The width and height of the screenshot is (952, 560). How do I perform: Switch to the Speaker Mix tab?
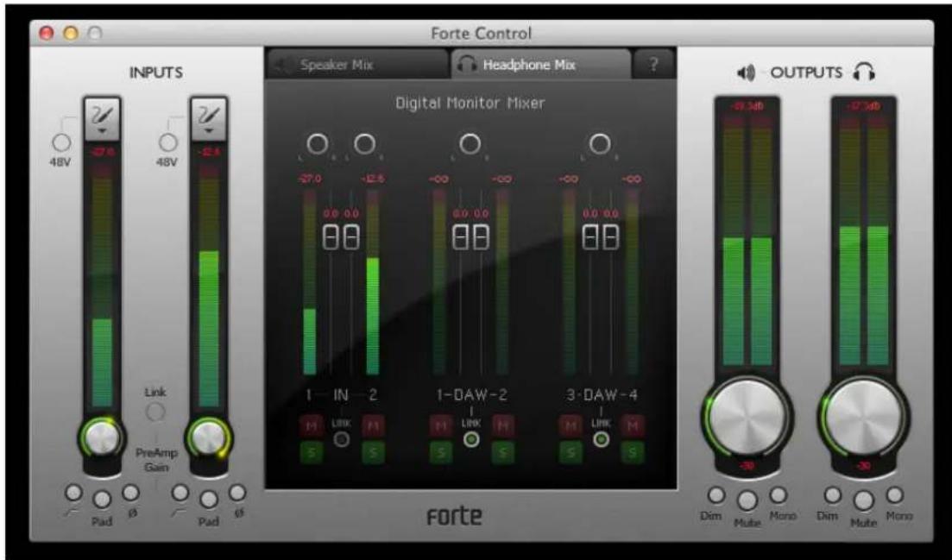click(x=357, y=65)
